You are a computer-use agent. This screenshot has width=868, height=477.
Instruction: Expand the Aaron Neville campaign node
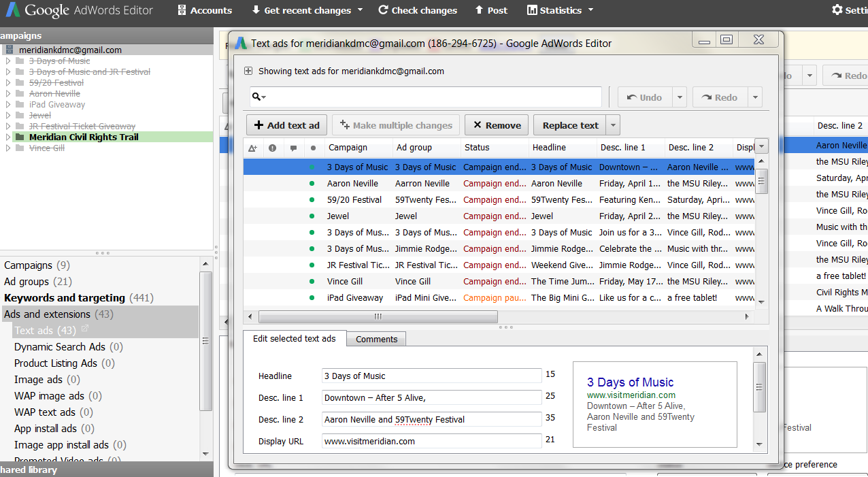point(8,94)
